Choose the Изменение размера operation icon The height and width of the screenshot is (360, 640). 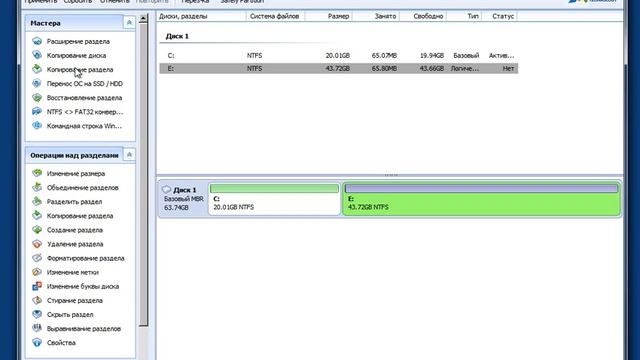[37, 173]
